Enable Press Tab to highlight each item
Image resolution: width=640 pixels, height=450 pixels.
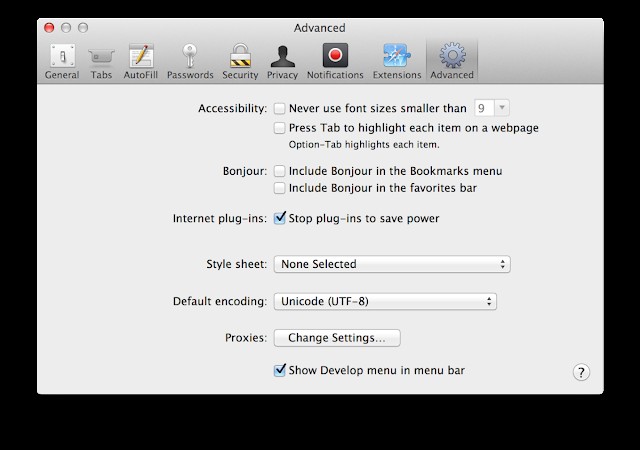tap(280, 128)
